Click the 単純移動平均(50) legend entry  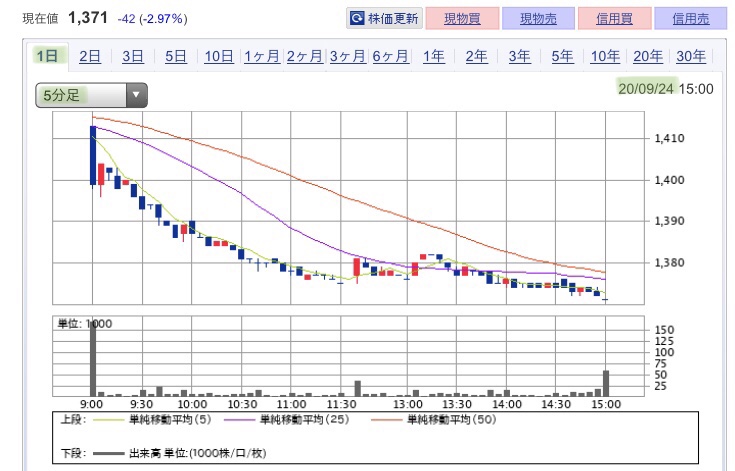(x=434, y=419)
